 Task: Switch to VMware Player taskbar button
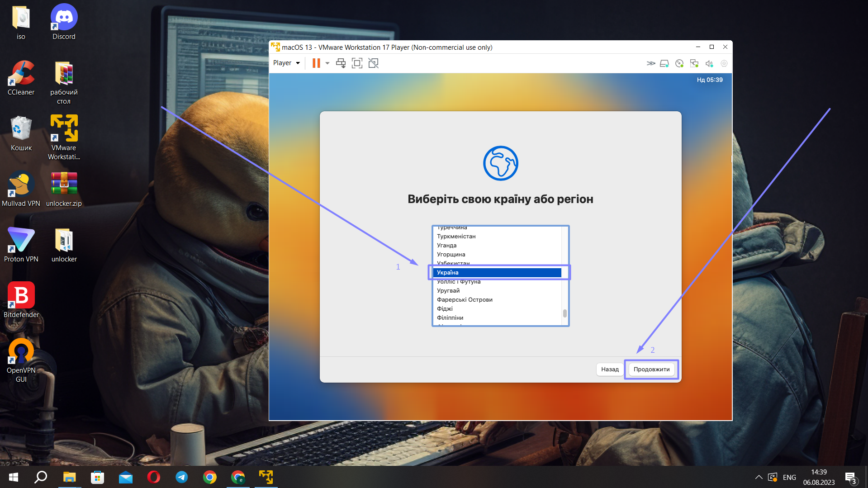point(266,477)
